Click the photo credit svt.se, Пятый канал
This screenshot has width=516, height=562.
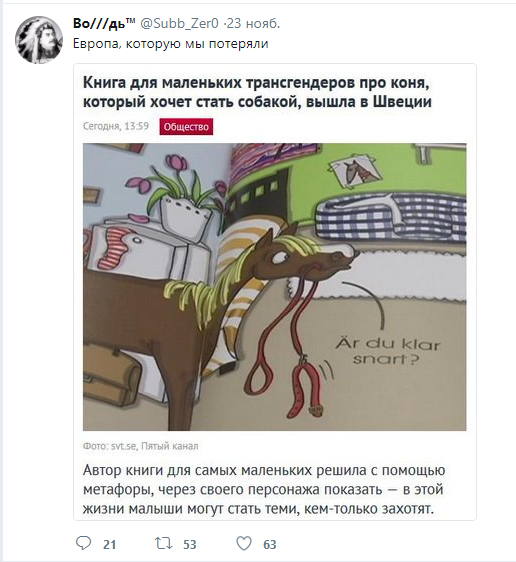coord(140,446)
